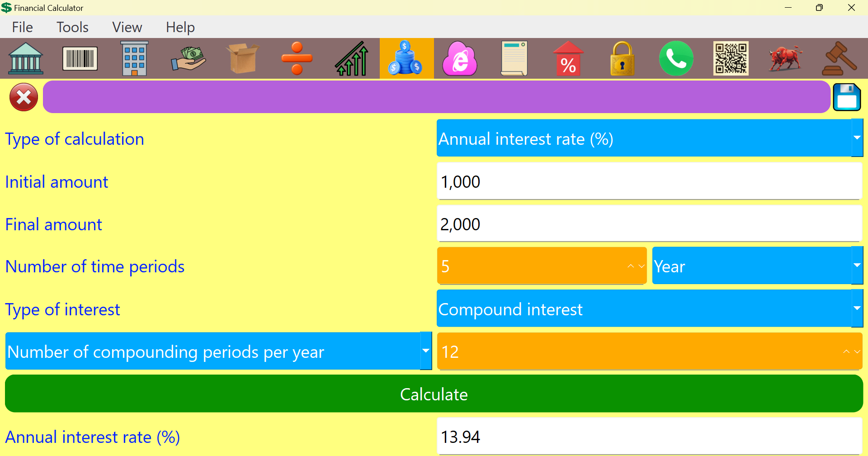Clear the field using the red X icon
Viewport: 868px width, 456px height.
click(23, 96)
